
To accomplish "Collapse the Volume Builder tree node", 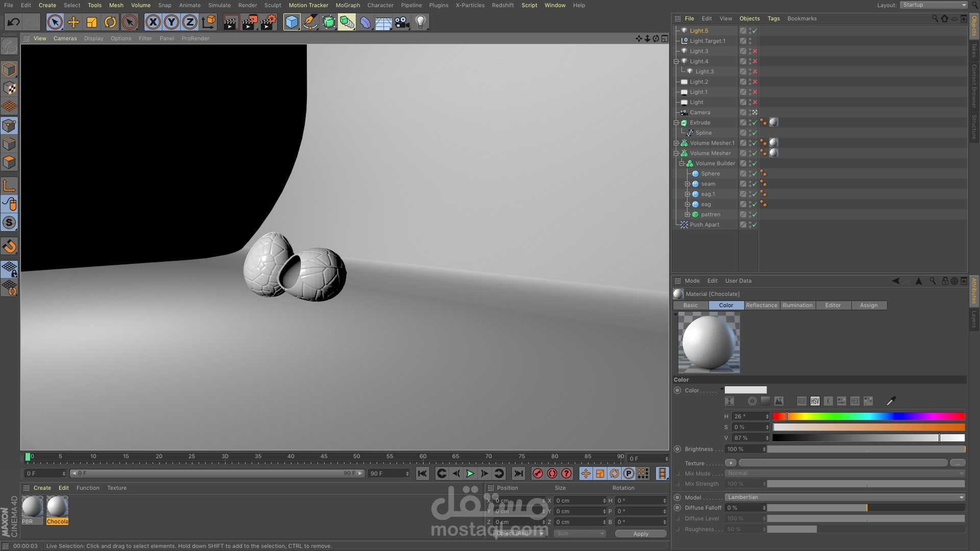I will pos(681,163).
